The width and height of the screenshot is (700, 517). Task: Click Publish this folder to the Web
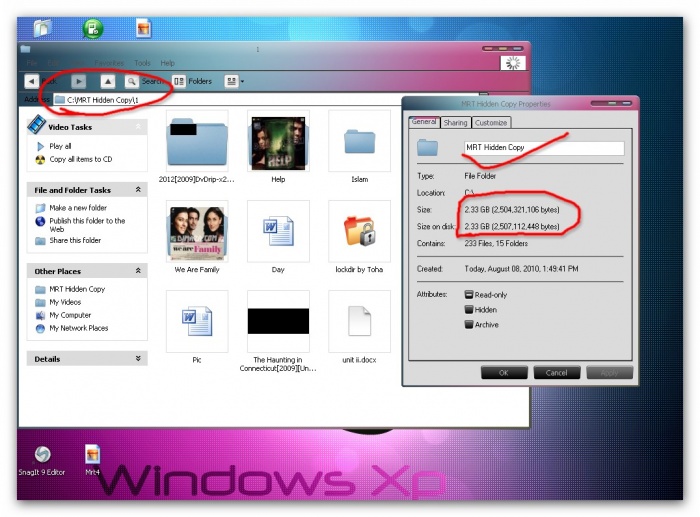87,225
